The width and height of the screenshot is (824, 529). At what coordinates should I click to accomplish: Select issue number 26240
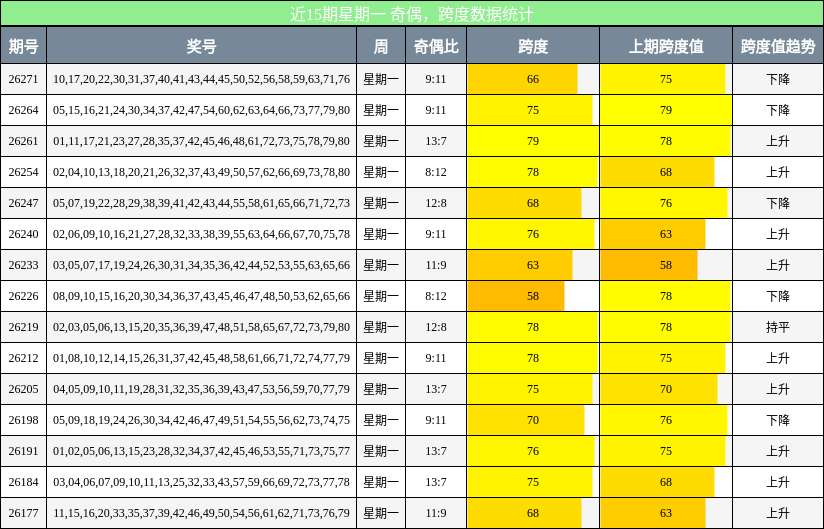tap(24, 234)
